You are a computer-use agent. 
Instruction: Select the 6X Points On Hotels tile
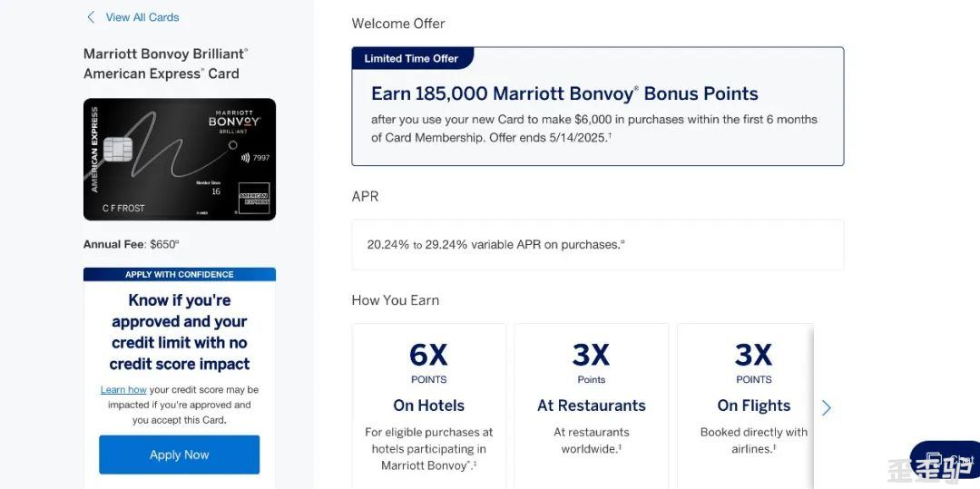pos(428,406)
